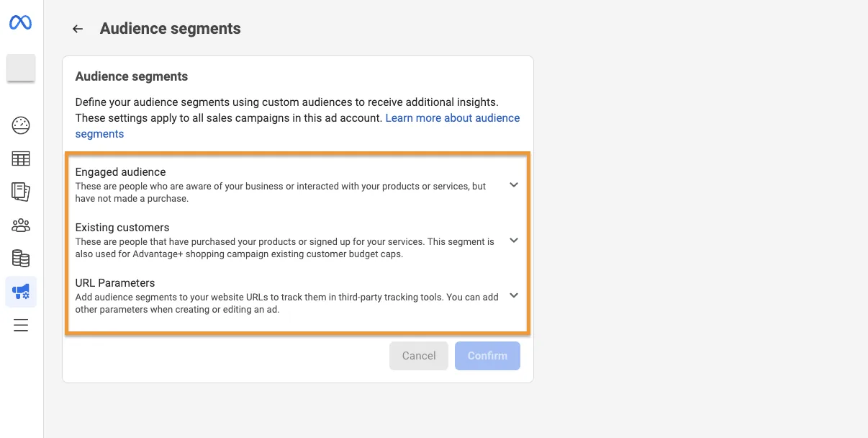The image size is (868, 438).
Task: Select the Advertising settings megaphone icon
Action: click(x=21, y=292)
